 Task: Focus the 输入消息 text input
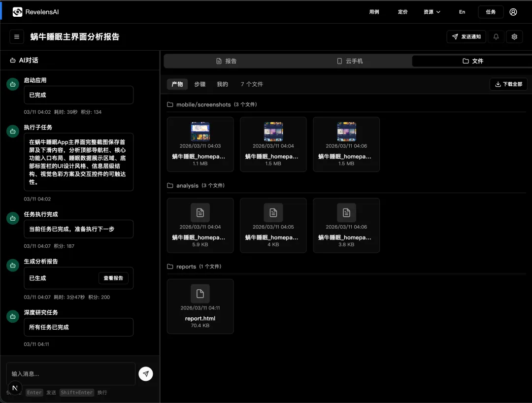[71, 374]
